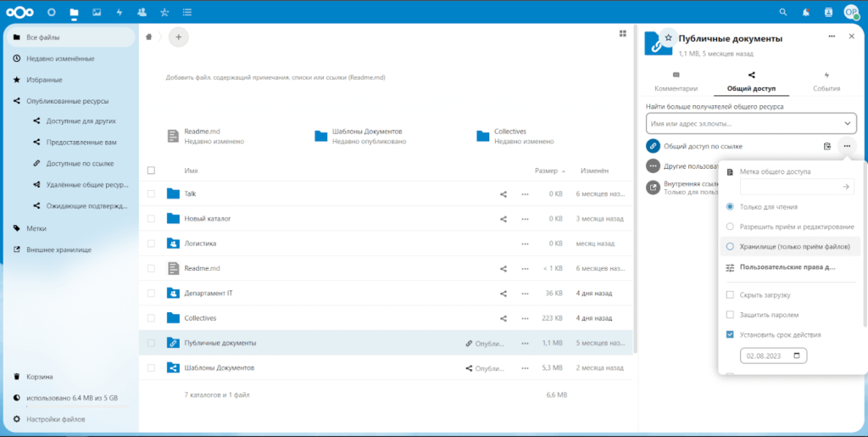The image size is (868, 437).
Task: Go to 'Недавно изменённые' in left sidebar
Action: (x=59, y=59)
